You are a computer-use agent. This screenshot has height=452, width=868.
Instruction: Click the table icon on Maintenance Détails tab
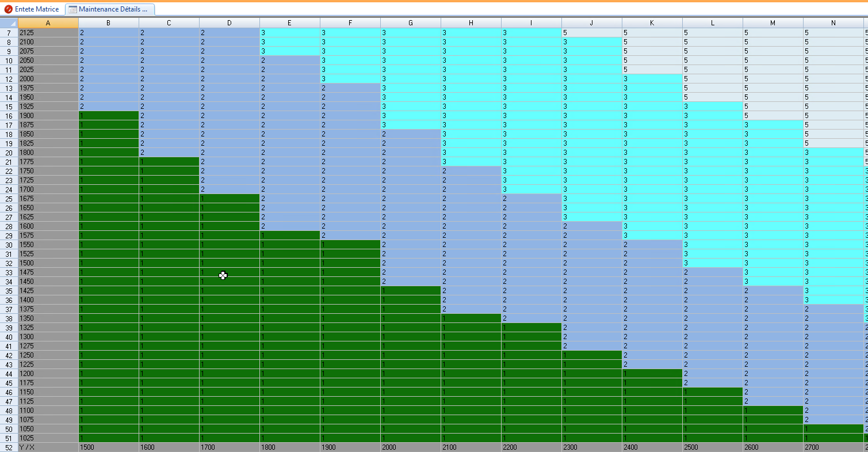point(72,9)
